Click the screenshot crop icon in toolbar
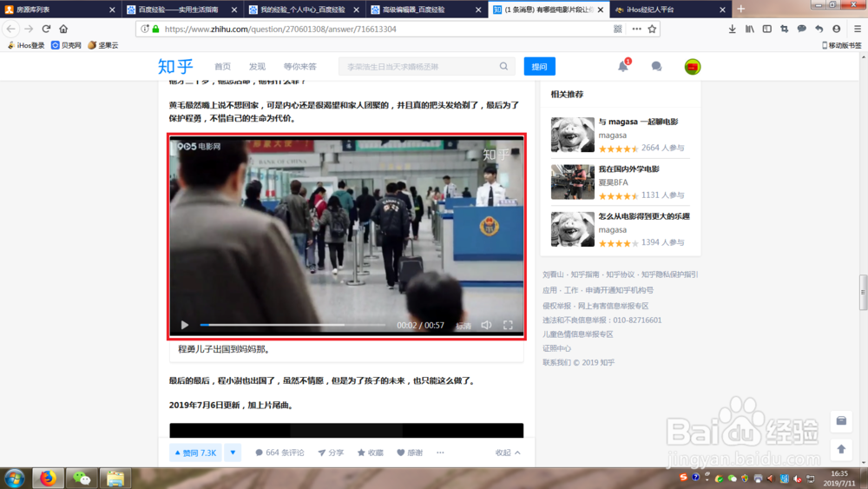Image resolution: width=868 pixels, height=489 pixels. pos(785,29)
